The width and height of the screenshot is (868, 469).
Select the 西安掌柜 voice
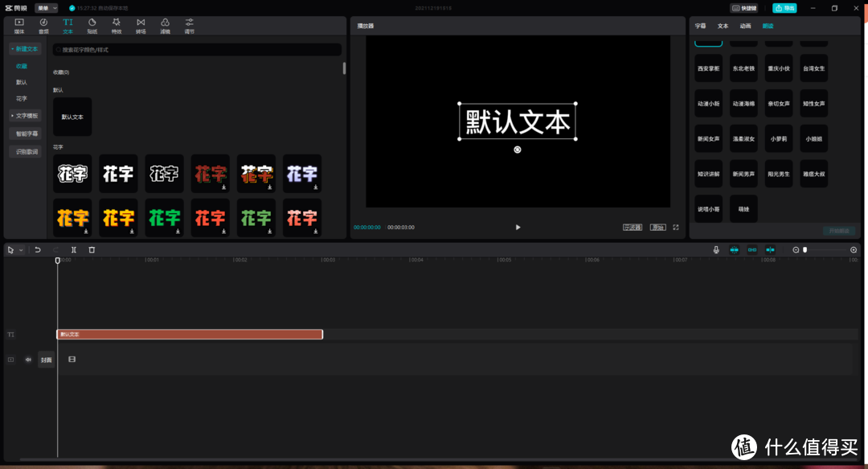709,68
